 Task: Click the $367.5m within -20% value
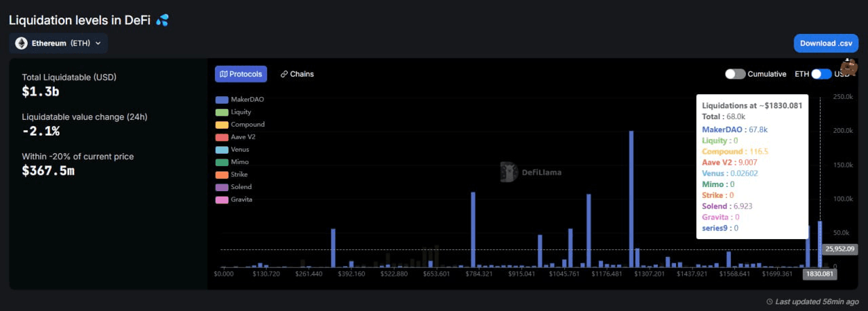click(x=48, y=171)
